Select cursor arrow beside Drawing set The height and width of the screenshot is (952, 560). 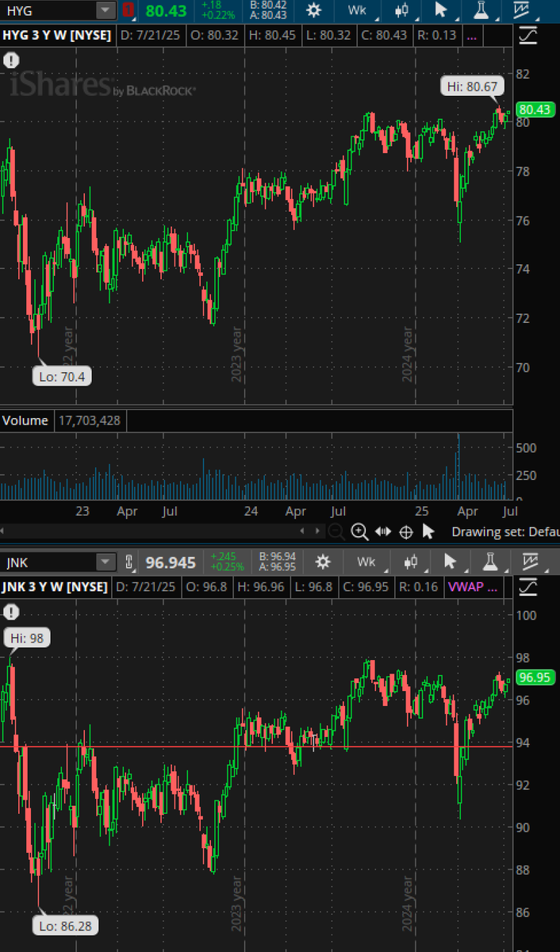pos(428,531)
